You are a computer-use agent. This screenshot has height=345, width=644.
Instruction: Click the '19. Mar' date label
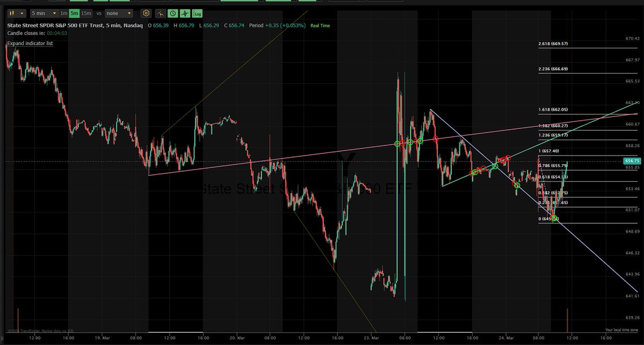[x=102, y=339]
